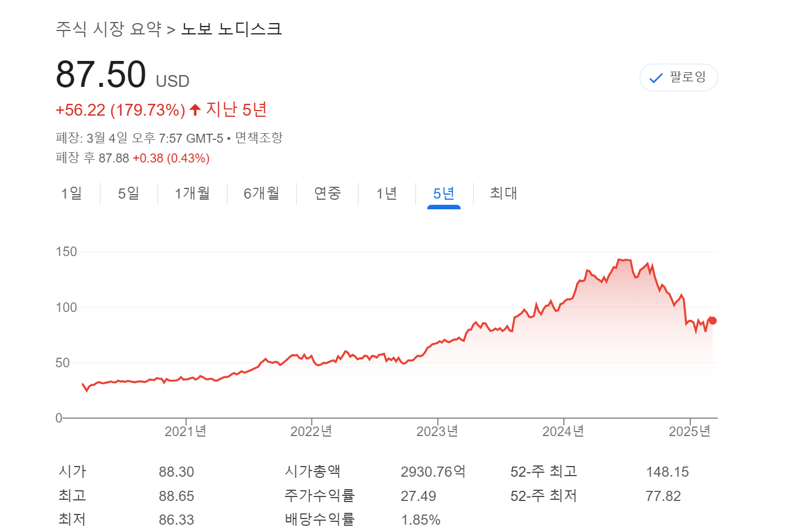Viewport: 788px width, 532px height.
Task: Click the 52-주 최저 label
Action: pos(544,495)
